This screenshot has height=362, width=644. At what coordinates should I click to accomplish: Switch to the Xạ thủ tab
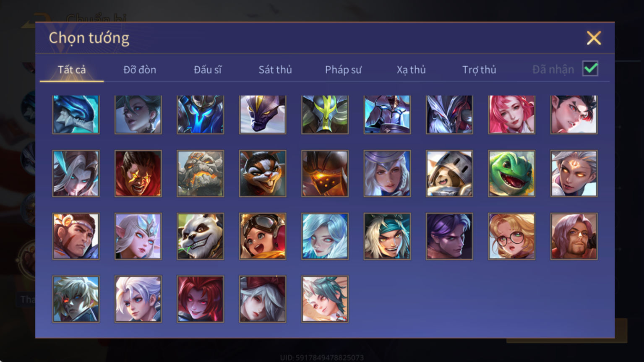(x=411, y=70)
